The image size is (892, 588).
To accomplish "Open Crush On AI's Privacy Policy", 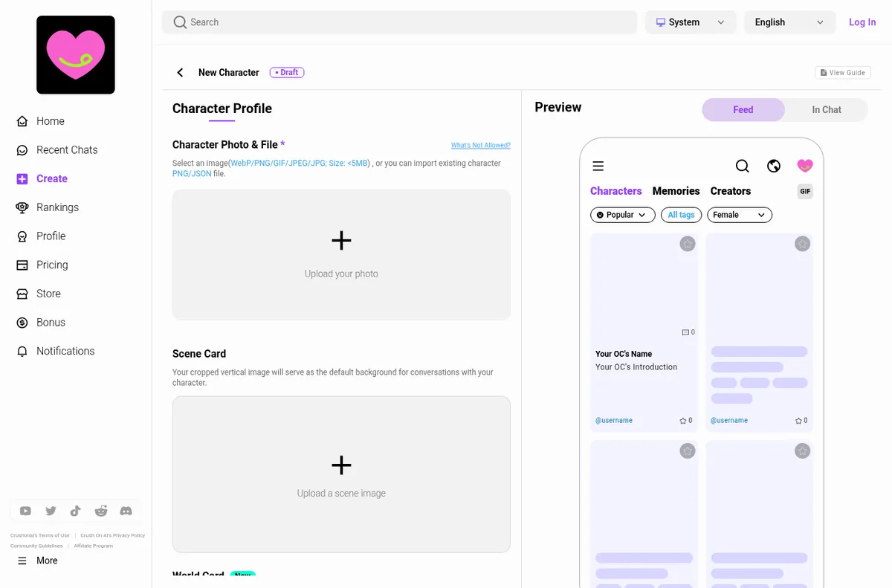I will coord(113,535).
